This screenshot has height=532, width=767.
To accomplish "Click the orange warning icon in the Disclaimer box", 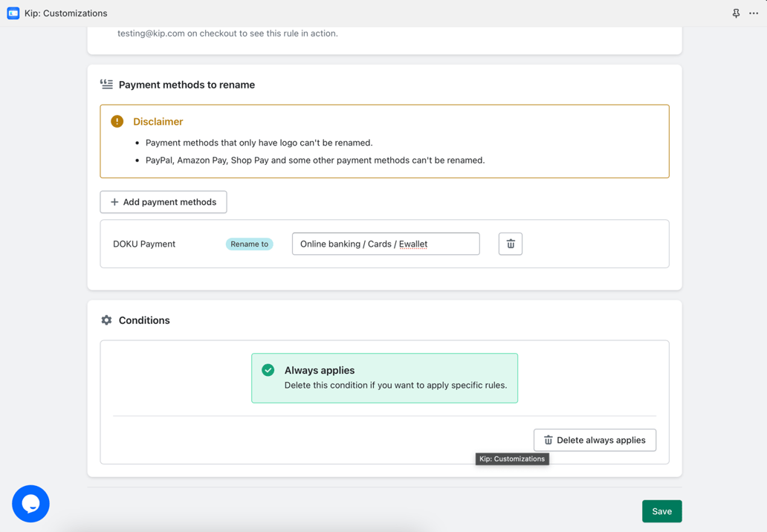I will pos(117,120).
